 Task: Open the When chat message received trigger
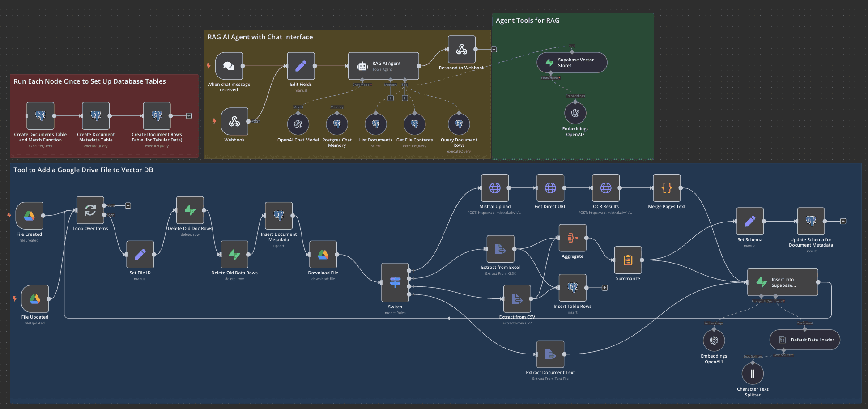[229, 66]
